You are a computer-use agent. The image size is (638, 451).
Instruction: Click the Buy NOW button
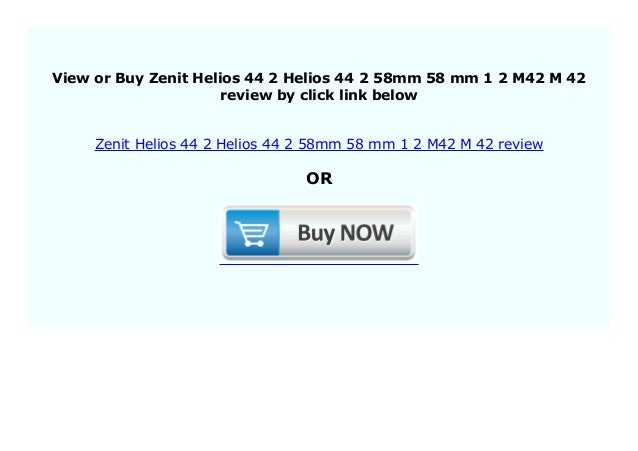pos(319,233)
